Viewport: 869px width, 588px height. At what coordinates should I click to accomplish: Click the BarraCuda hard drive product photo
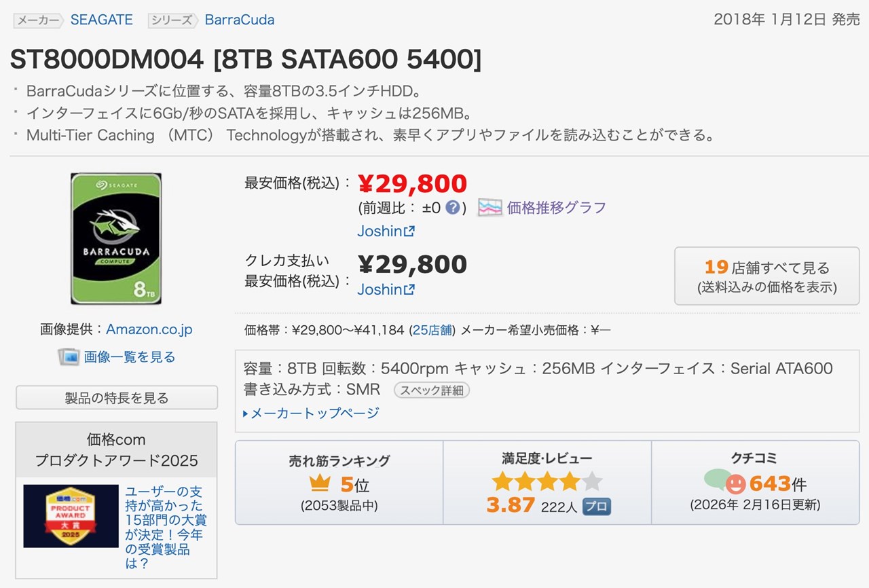[x=115, y=238]
